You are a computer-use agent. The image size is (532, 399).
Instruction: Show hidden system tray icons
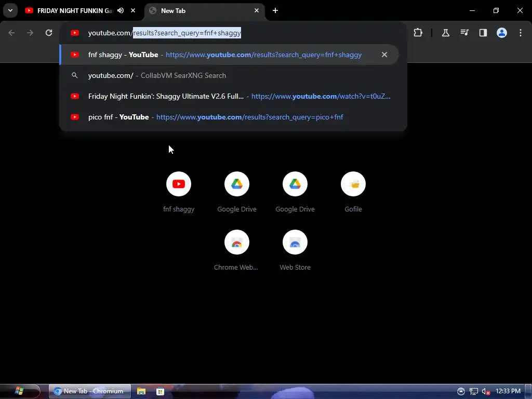point(461,391)
